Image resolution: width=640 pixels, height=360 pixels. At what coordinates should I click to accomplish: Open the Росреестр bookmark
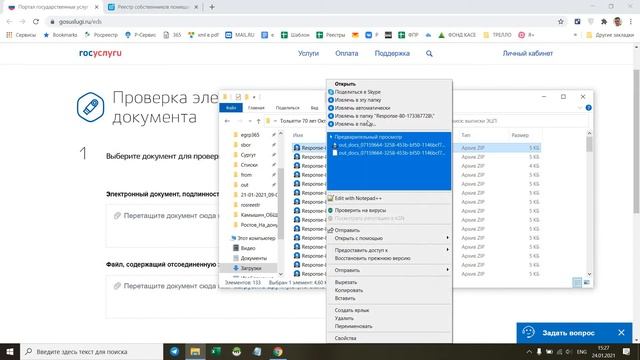(x=101, y=35)
